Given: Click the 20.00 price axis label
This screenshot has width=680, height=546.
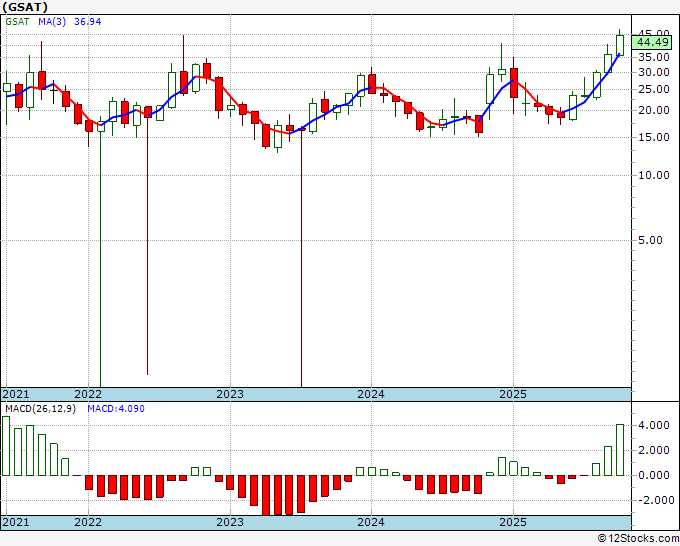Looking at the screenshot, I should tap(654, 110).
